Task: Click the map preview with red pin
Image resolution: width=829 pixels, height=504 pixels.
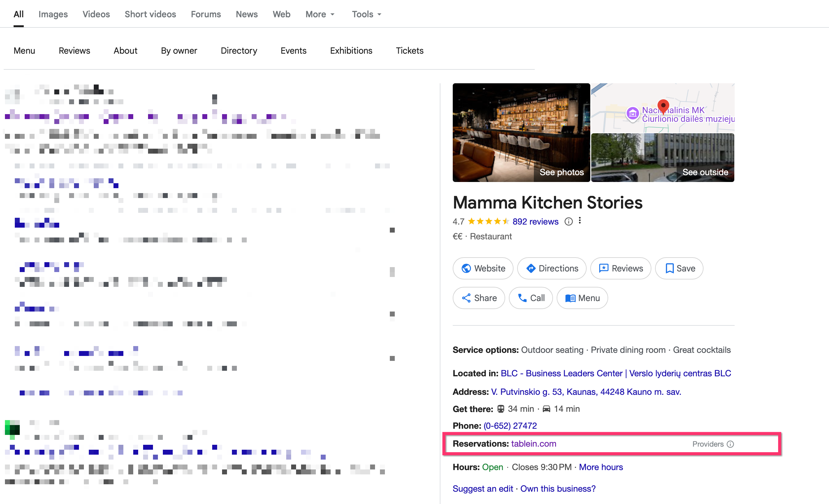Action: [662, 108]
